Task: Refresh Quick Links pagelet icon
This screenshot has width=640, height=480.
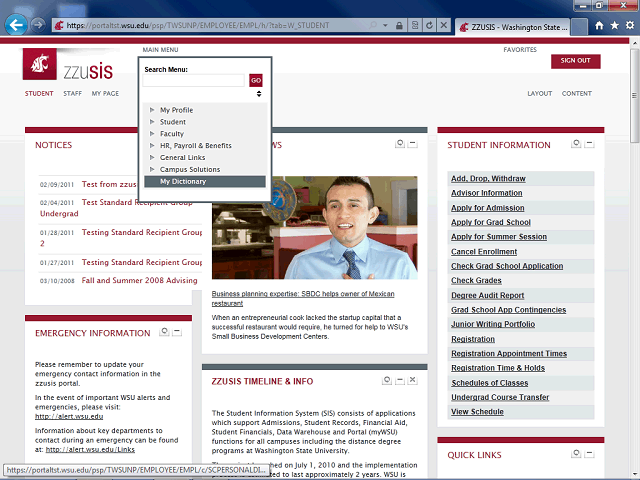Action: 576,453
